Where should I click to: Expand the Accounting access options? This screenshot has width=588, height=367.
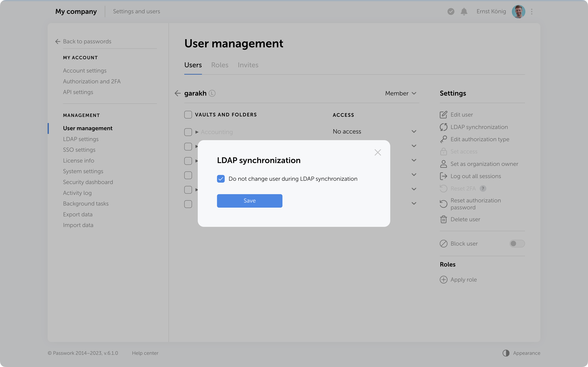(x=414, y=131)
